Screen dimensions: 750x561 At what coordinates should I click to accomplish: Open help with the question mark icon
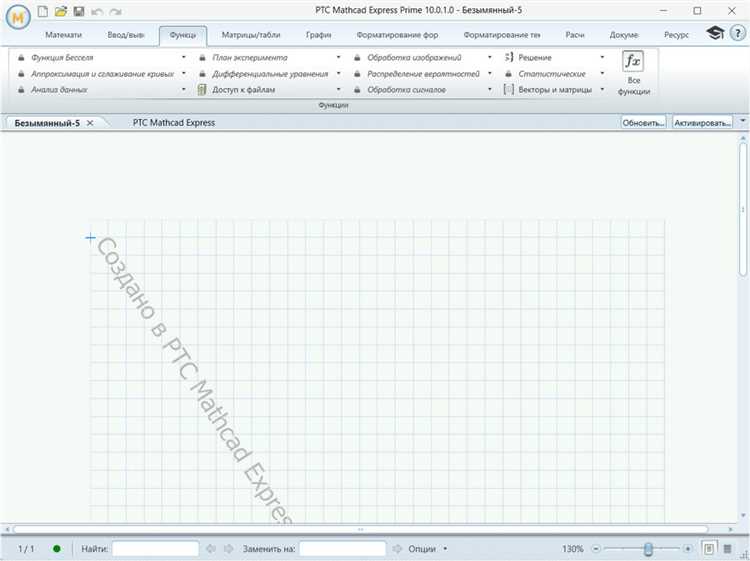click(x=738, y=33)
